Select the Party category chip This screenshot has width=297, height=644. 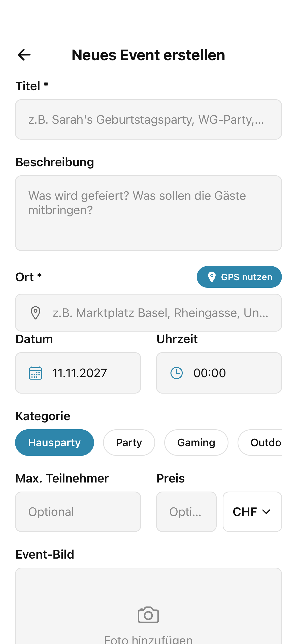click(x=129, y=442)
